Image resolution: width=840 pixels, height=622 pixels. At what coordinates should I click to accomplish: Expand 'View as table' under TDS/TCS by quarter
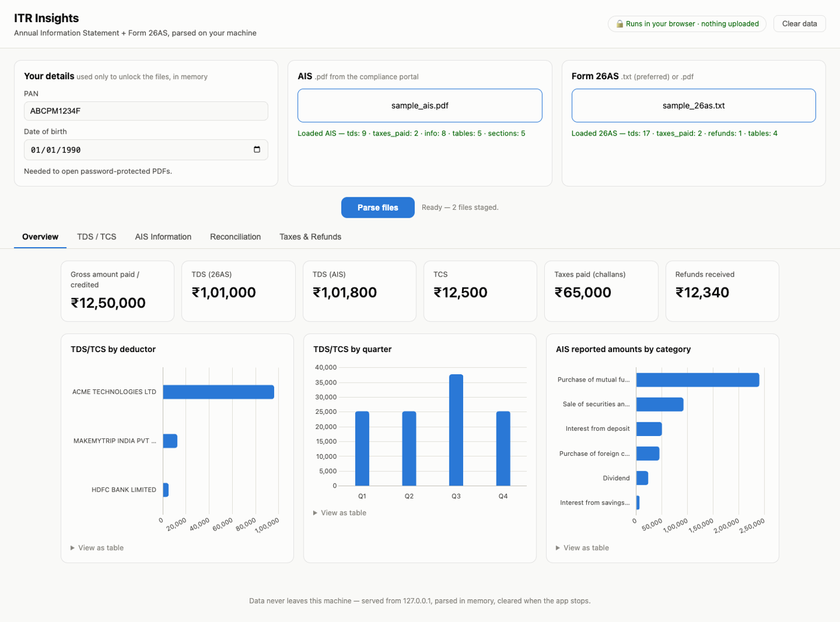point(340,513)
